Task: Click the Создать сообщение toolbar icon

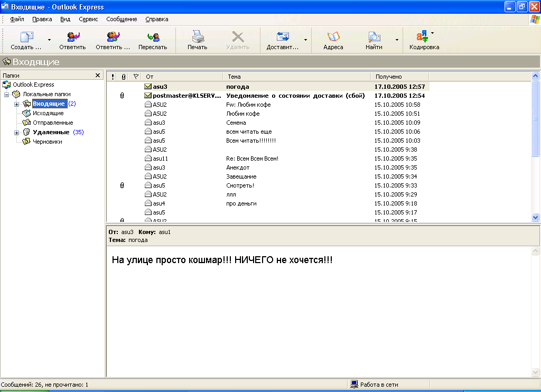Action: [27, 37]
